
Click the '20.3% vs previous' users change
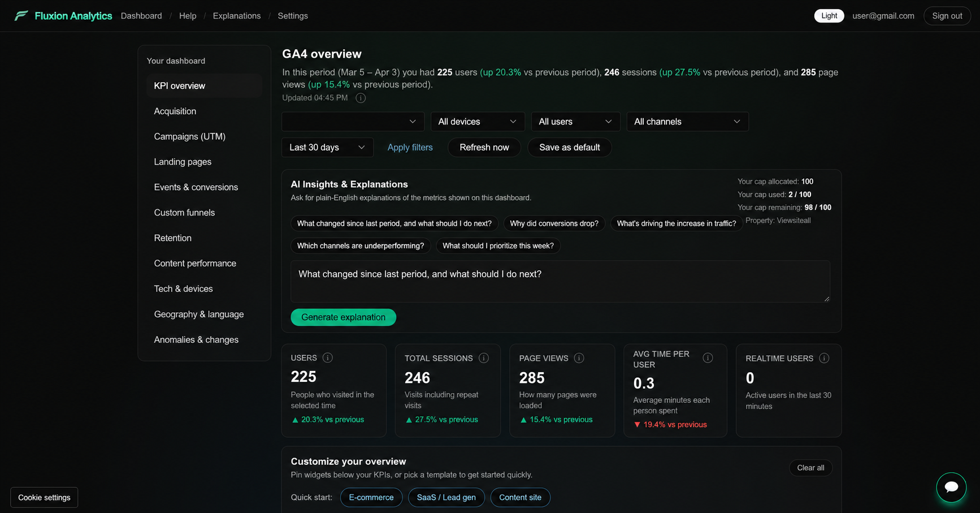pyautogui.click(x=328, y=420)
